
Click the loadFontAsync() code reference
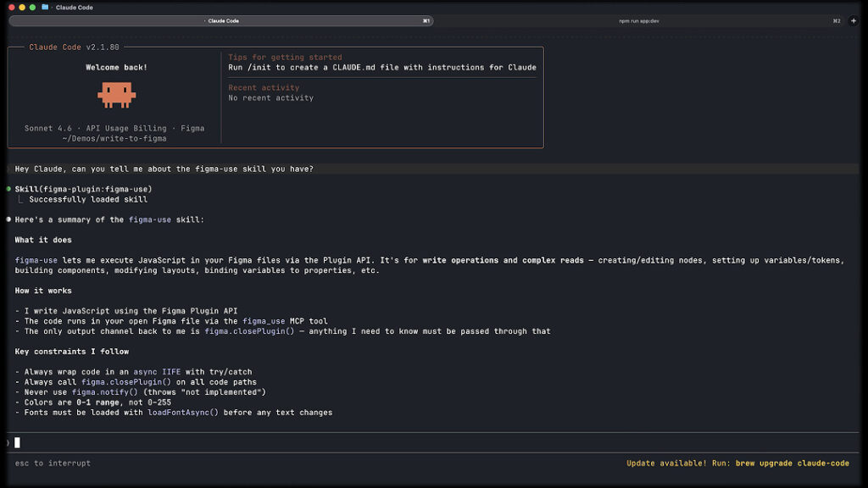pyautogui.click(x=183, y=413)
